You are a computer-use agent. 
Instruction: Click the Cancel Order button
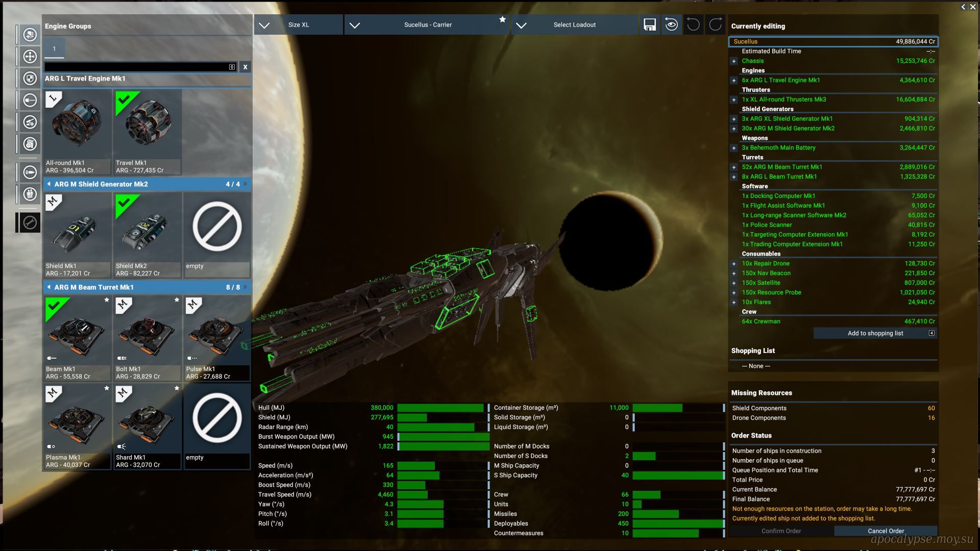886,531
